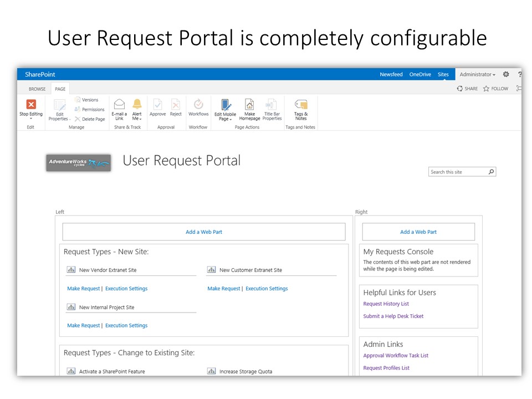532x399 pixels.
Task: Click the New Internal Project Site icon
Action: click(x=71, y=307)
